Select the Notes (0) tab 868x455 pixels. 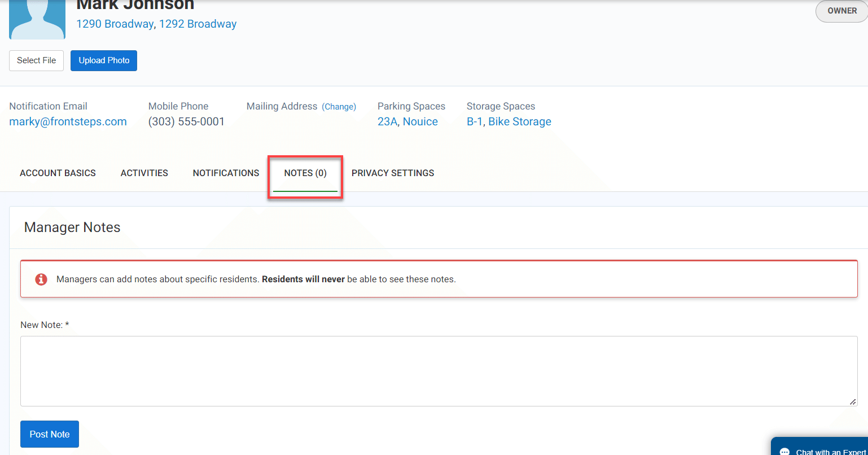tap(305, 173)
